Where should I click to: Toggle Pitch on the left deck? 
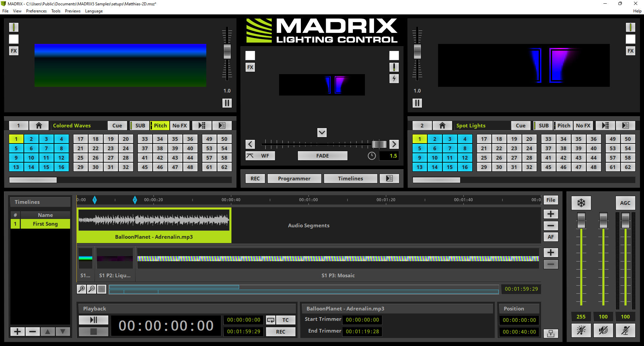[x=160, y=126]
